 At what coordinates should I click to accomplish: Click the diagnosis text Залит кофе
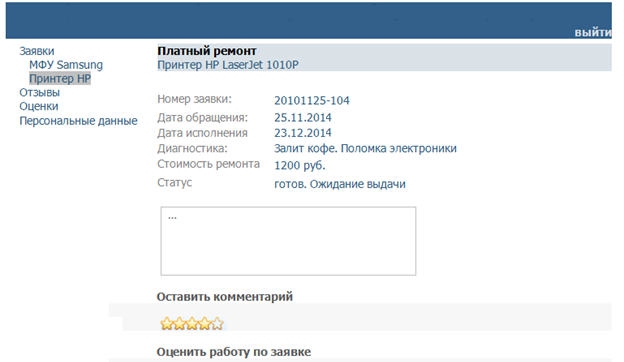pos(305,148)
